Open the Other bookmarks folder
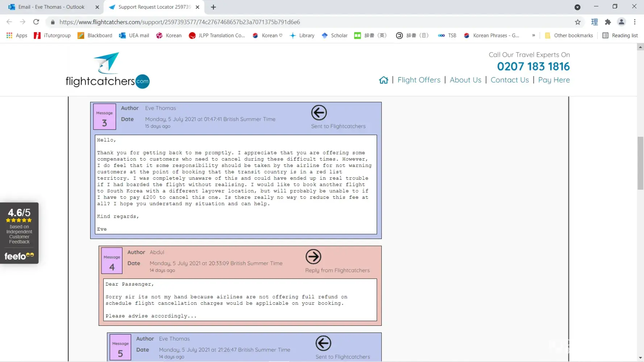This screenshot has height=362, width=644. pyautogui.click(x=569, y=35)
